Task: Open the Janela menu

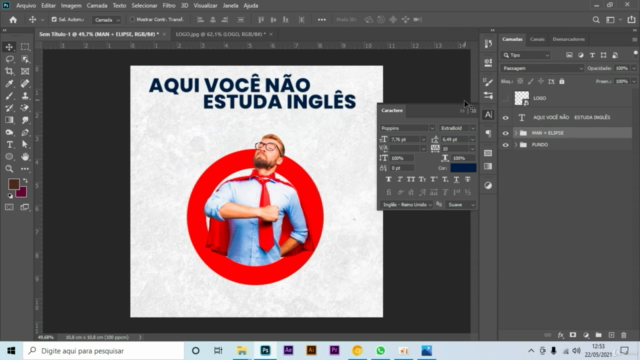Action: point(230,6)
